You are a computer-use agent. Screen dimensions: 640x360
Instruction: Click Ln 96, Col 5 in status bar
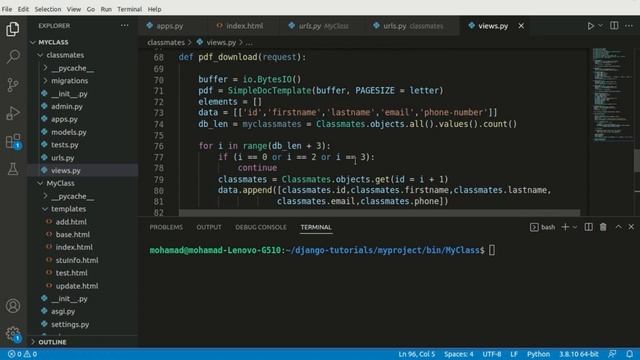click(417, 354)
